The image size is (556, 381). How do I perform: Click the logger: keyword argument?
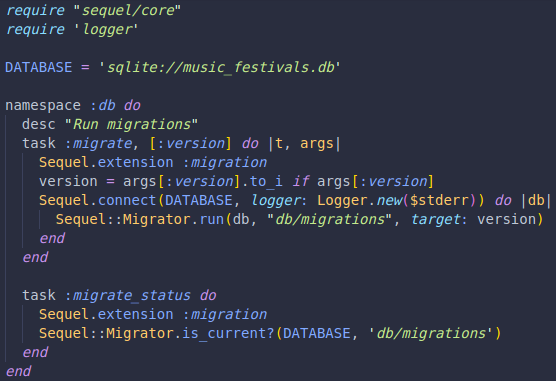279,200
